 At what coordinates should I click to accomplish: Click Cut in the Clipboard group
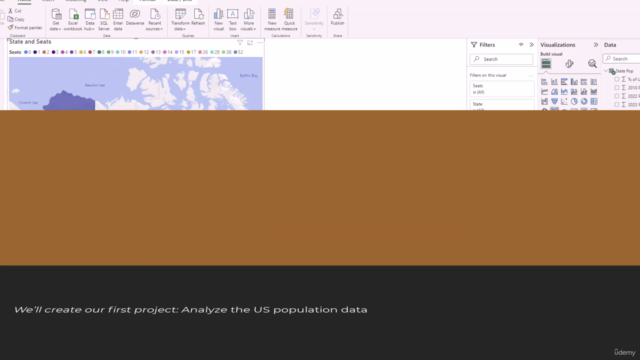(15, 11)
